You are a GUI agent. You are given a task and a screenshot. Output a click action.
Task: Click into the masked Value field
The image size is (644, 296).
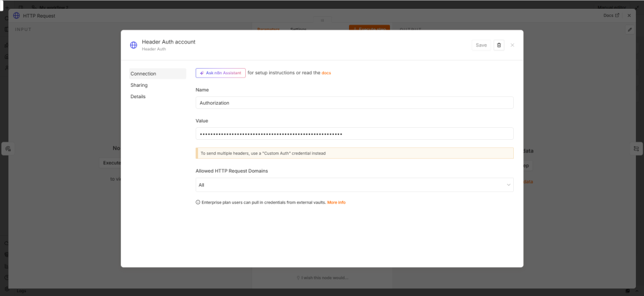point(355,134)
